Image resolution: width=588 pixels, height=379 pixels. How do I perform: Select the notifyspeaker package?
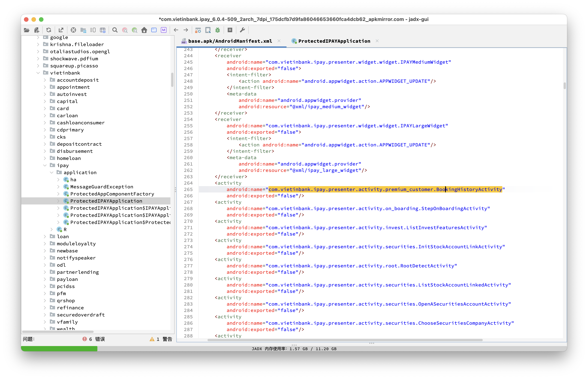point(76,258)
